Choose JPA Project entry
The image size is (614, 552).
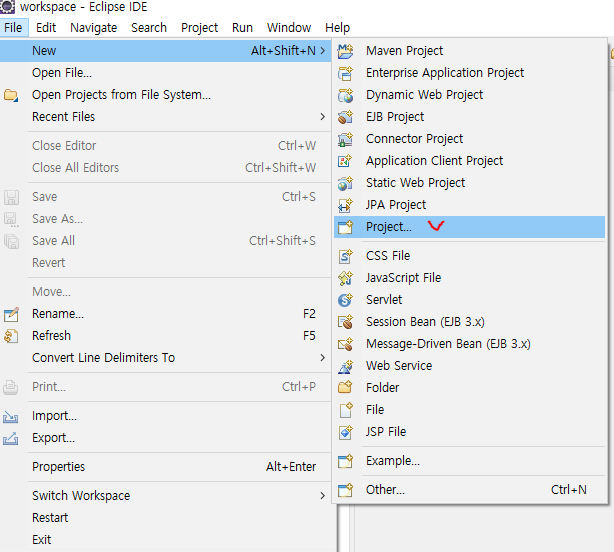click(x=470, y=205)
